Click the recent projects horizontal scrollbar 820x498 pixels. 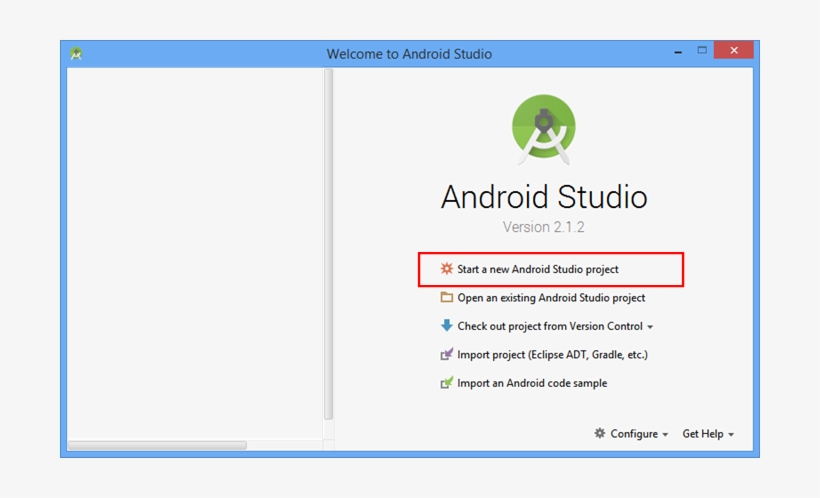(157, 445)
